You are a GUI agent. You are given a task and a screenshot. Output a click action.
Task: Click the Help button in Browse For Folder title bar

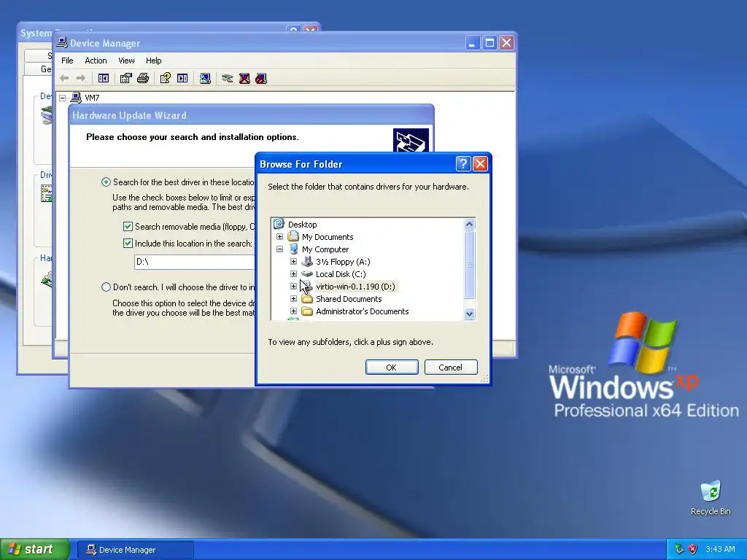[x=463, y=164]
